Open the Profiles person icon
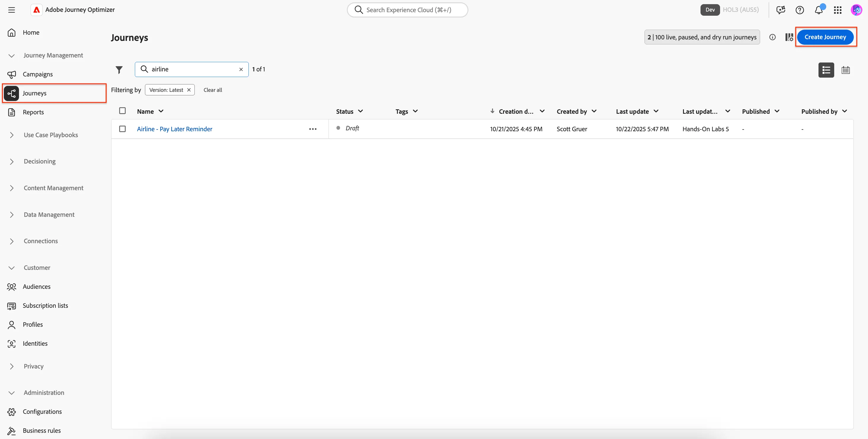This screenshot has width=868, height=439. (12, 325)
